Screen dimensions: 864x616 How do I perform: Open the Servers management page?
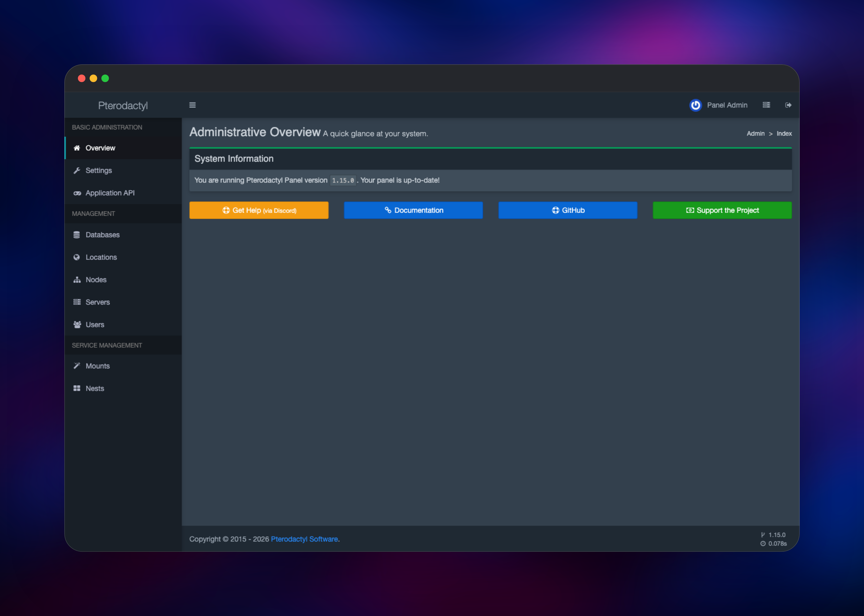point(123,302)
